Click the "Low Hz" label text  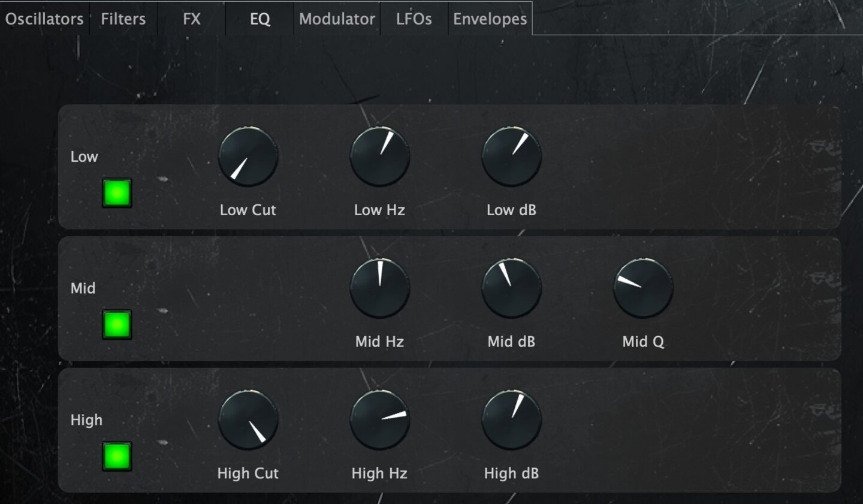379,210
